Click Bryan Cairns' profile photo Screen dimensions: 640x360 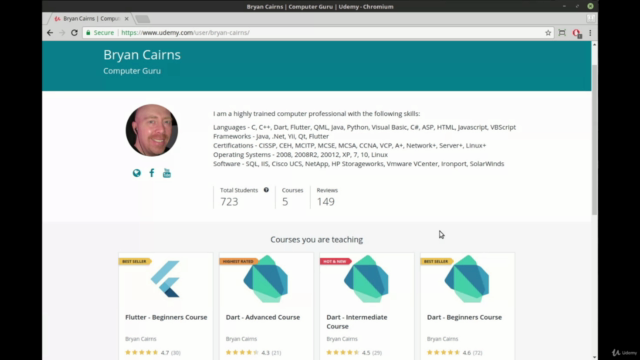click(152, 130)
